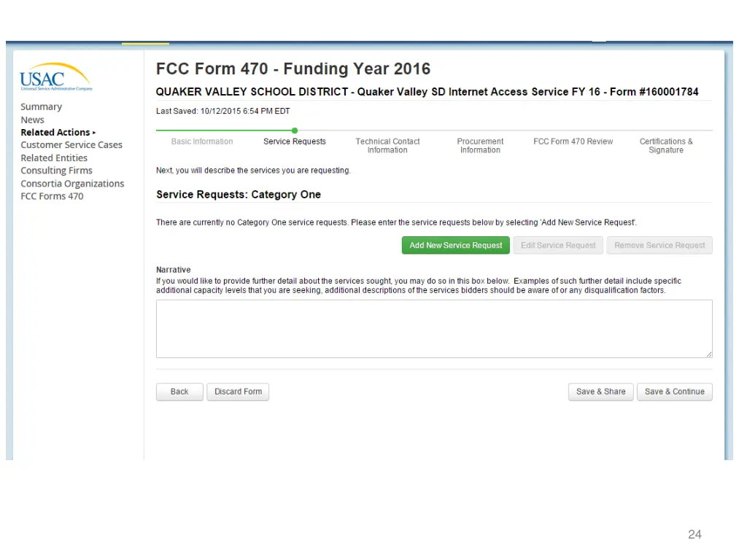Expand the Related Actions arrow
747x560 pixels.
[94, 133]
